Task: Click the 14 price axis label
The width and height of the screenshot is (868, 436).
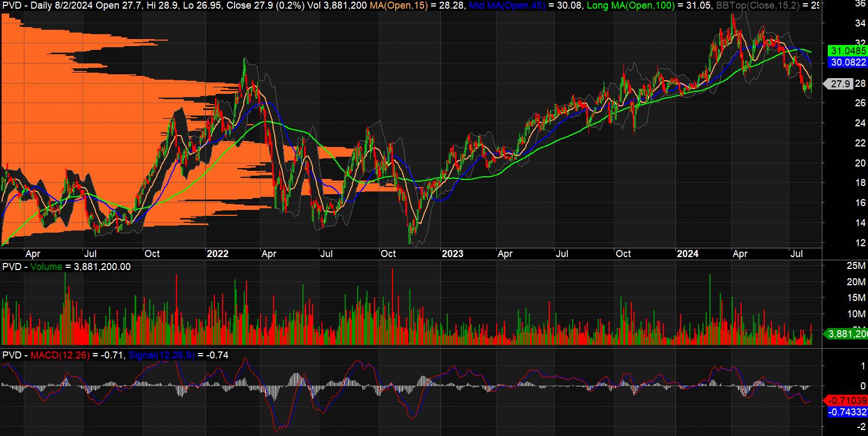Action: pos(860,223)
